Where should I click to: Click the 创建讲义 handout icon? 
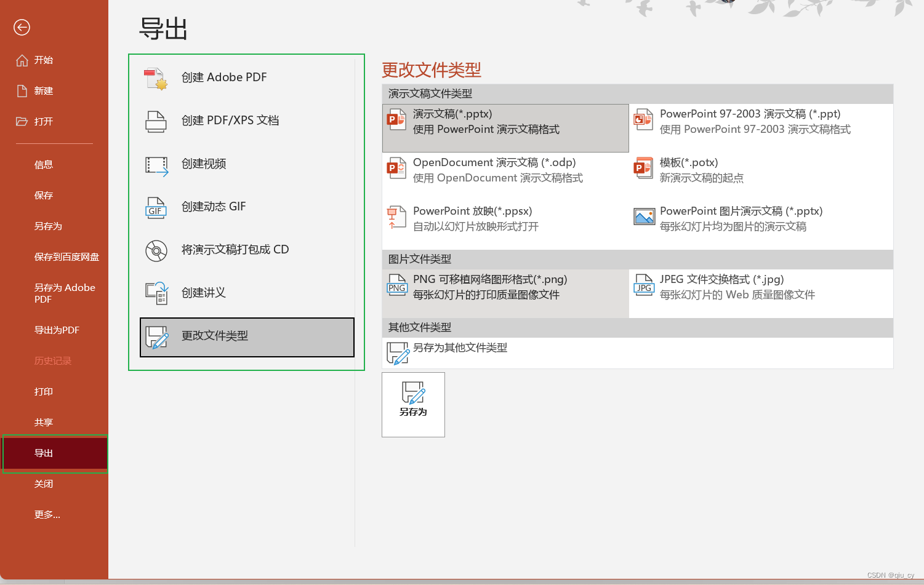[x=156, y=293]
